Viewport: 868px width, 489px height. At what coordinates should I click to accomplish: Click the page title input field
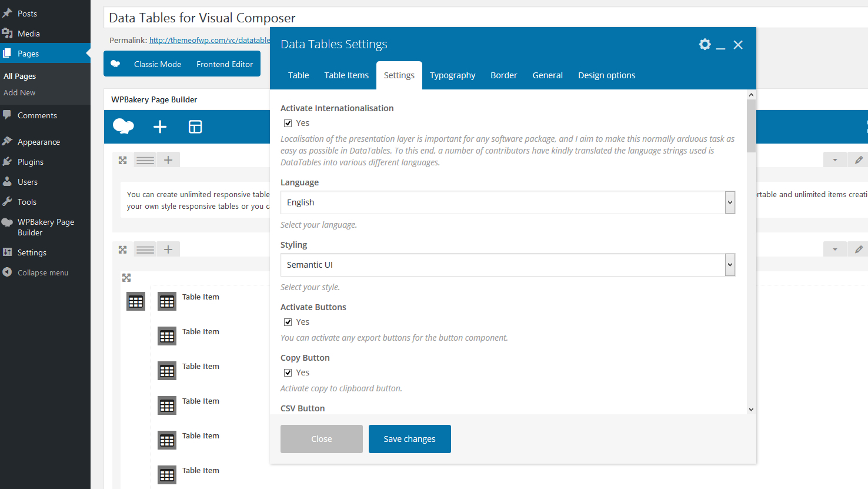coord(486,18)
